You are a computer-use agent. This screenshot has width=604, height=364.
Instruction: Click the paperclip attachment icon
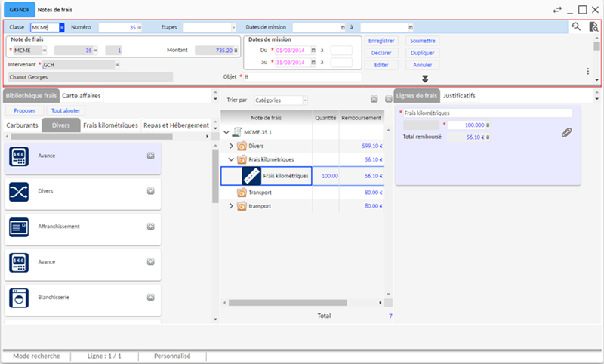pyautogui.click(x=566, y=132)
